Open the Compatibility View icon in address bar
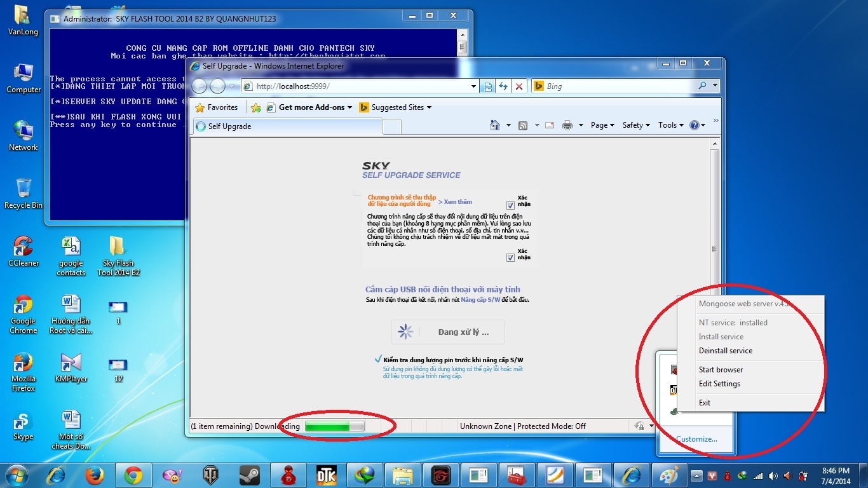The image size is (868, 488). [x=488, y=86]
